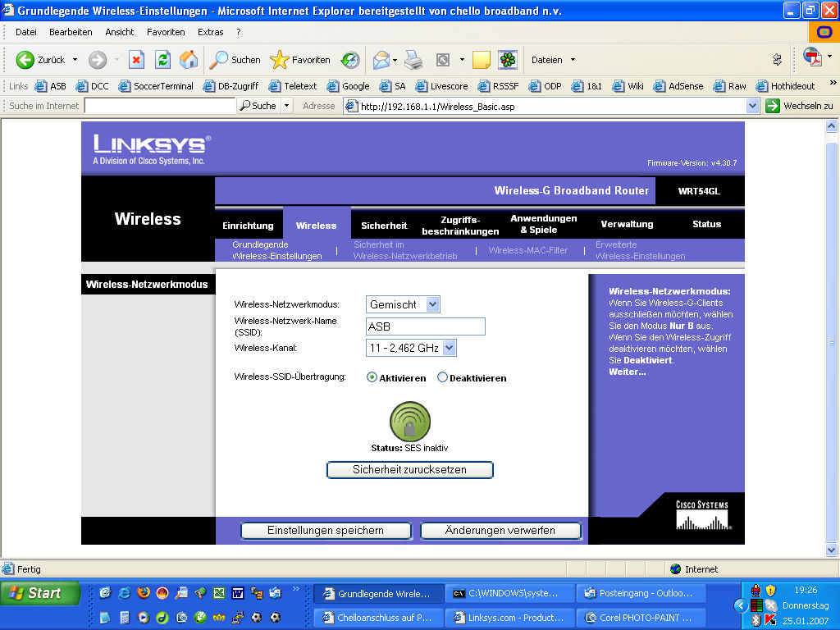840x630 pixels.
Task: Open the back button history dropdown arrow
Action: pyautogui.click(x=75, y=59)
